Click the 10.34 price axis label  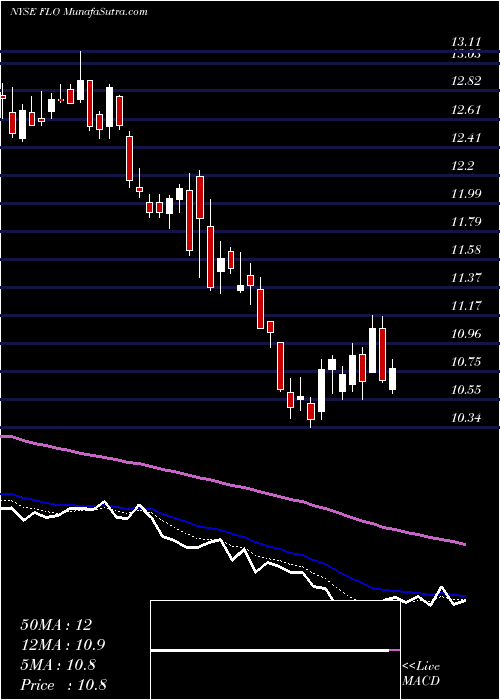pos(466,418)
